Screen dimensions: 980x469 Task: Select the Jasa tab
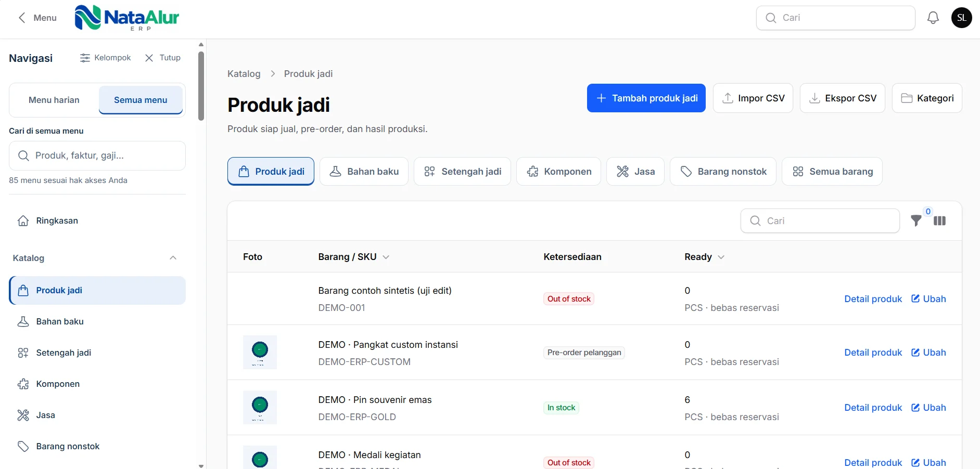[635, 171]
